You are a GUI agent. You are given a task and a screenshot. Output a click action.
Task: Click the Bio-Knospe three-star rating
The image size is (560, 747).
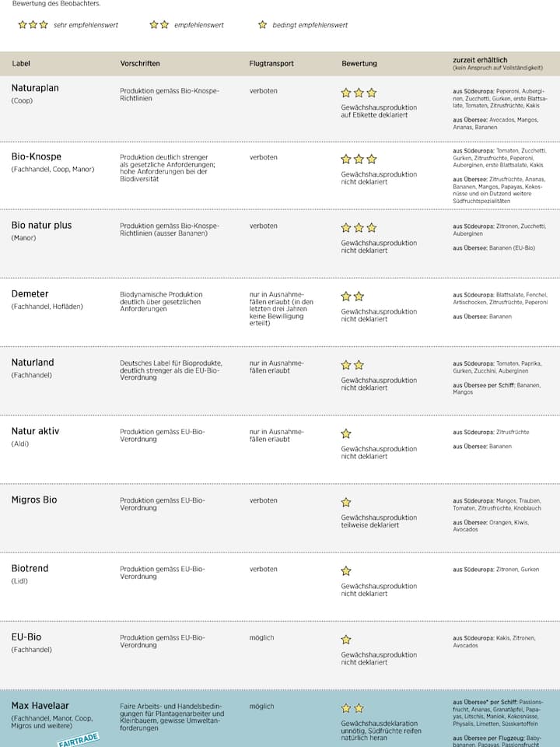pyautogui.click(x=359, y=159)
